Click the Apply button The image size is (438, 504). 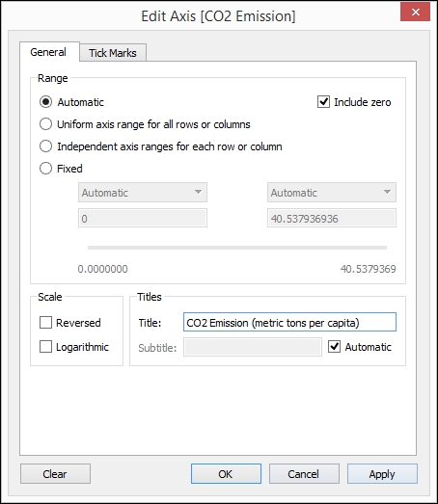point(382,473)
